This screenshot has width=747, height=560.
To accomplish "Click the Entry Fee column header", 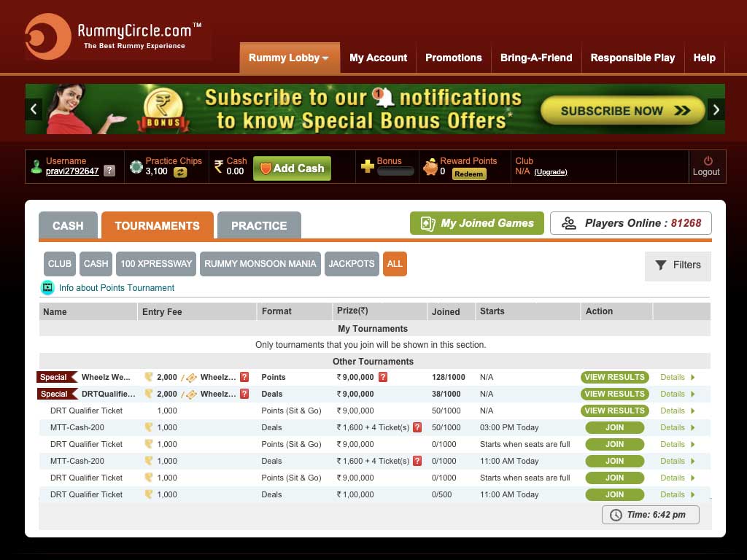I will (197, 311).
